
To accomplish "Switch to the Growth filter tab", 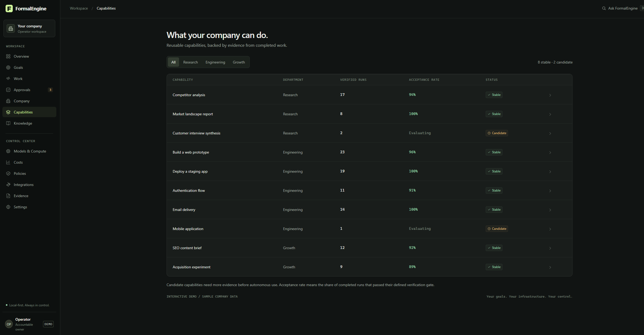I will [239, 62].
